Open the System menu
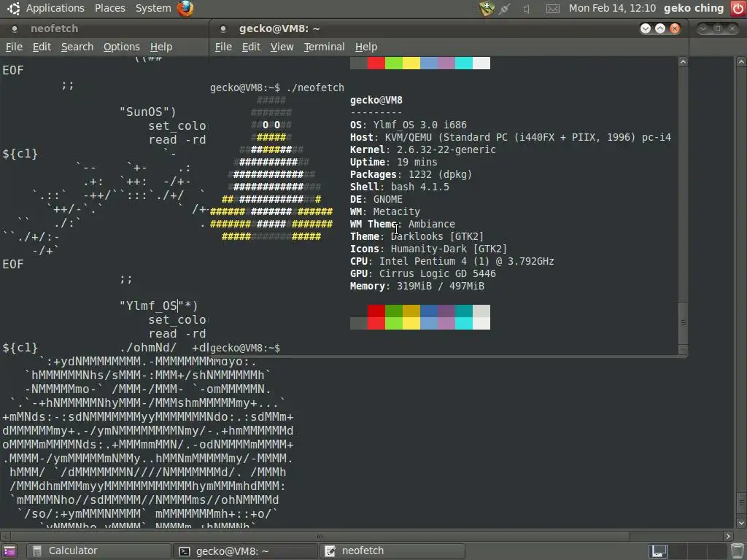747x560 pixels. [x=153, y=8]
